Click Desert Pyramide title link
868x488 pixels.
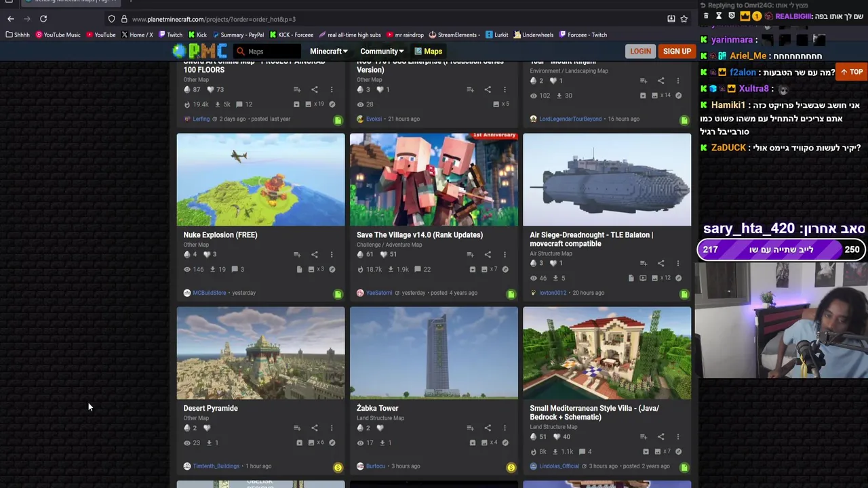[x=210, y=408]
